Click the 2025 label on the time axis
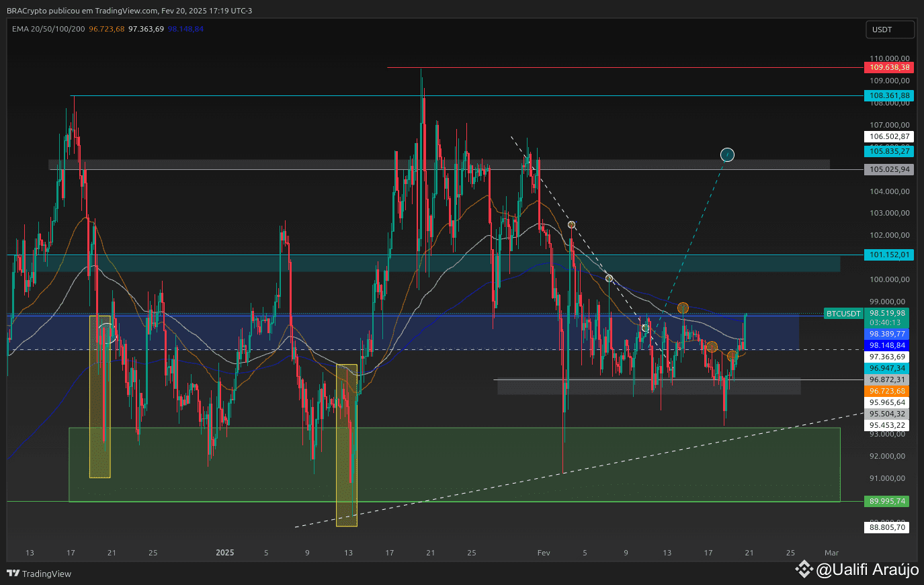924x585 pixels. (225, 553)
